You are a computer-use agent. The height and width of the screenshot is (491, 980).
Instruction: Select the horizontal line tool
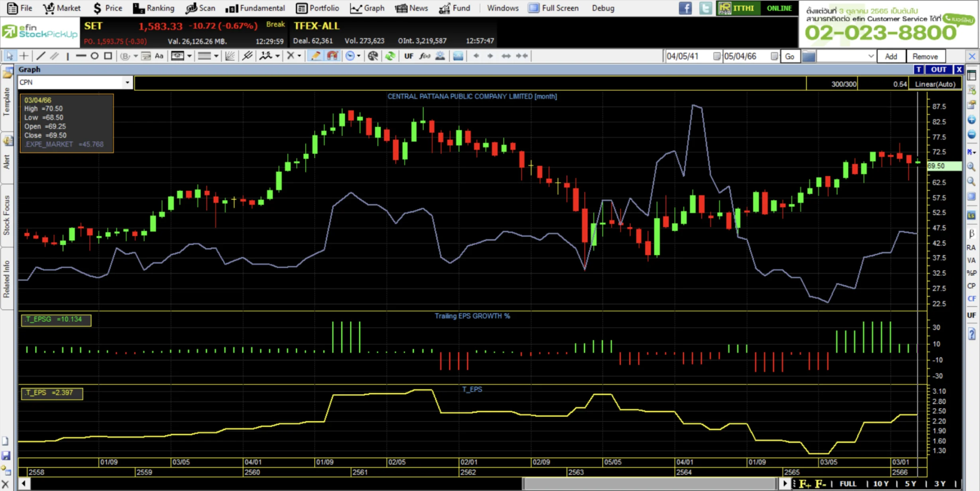pos(81,56)
